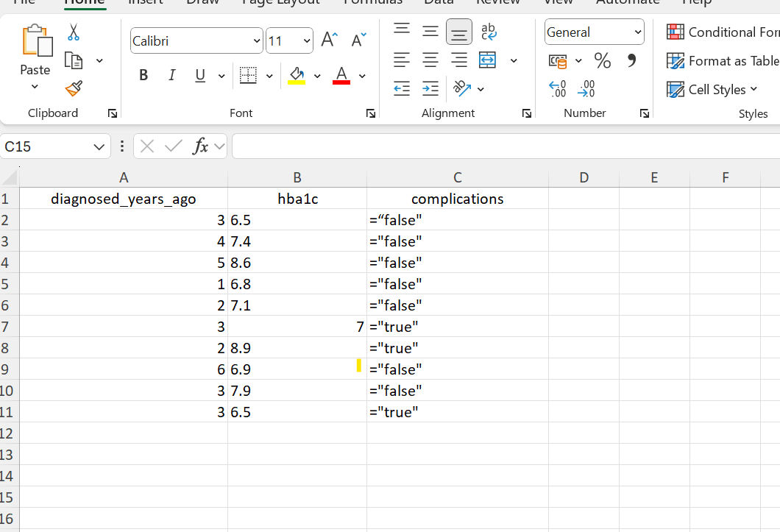Image resolution: width=780 pixels, height=532 pixels.
Task: Toggle Italic formatting
Action: coord(171,75)
